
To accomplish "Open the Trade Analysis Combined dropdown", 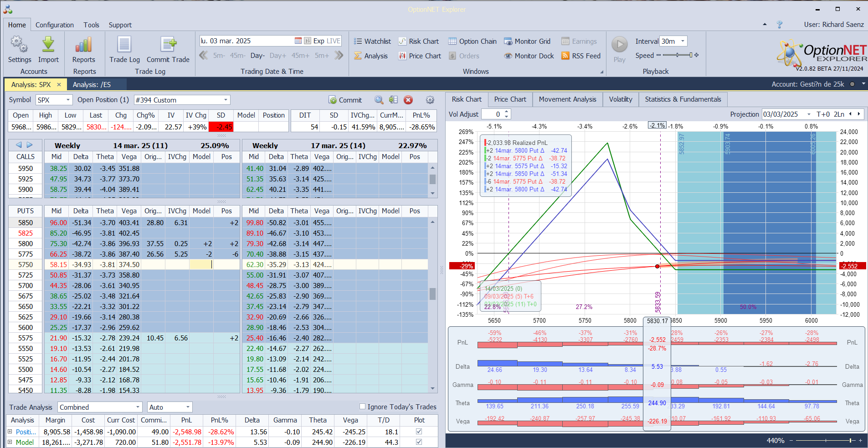I will [138, 407].
